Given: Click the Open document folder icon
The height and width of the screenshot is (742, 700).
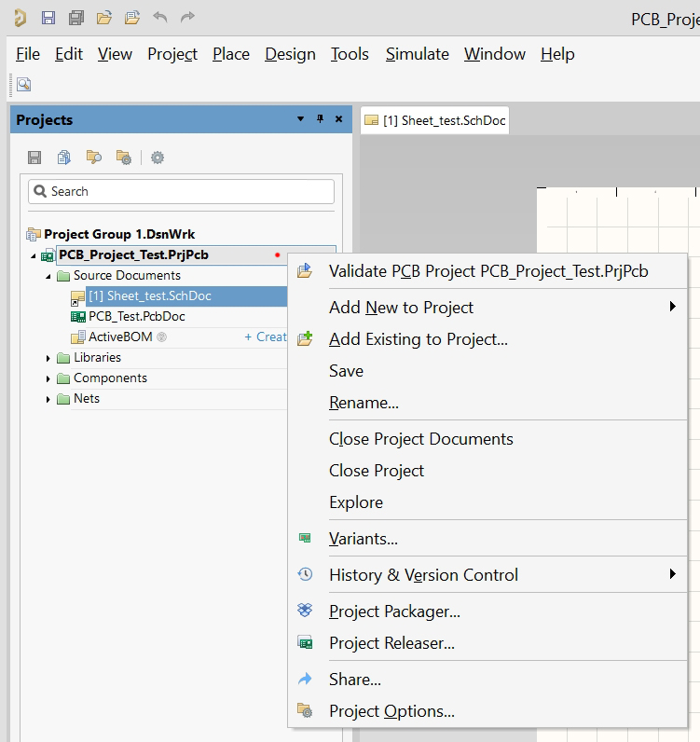Looking at the screenshot, I should point(104,18).
